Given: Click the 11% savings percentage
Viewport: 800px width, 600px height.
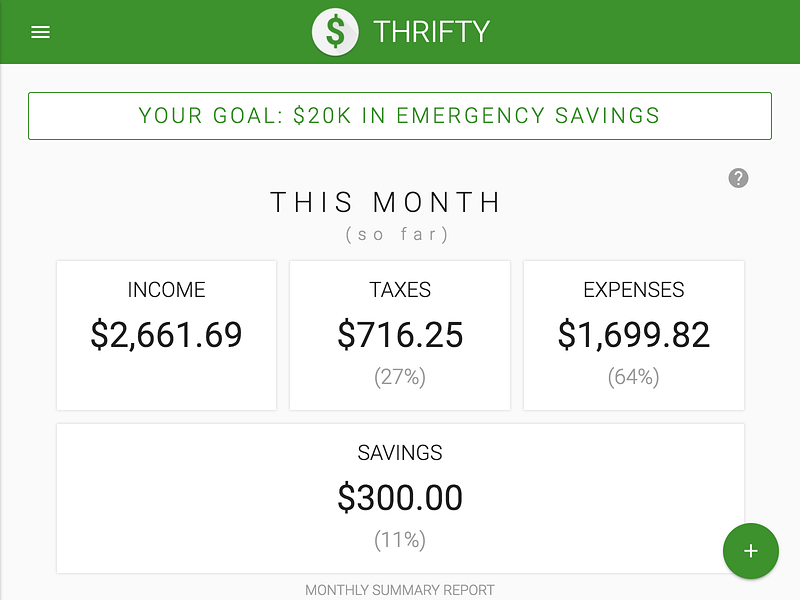Looking at the screenshot, I should 400,539.
